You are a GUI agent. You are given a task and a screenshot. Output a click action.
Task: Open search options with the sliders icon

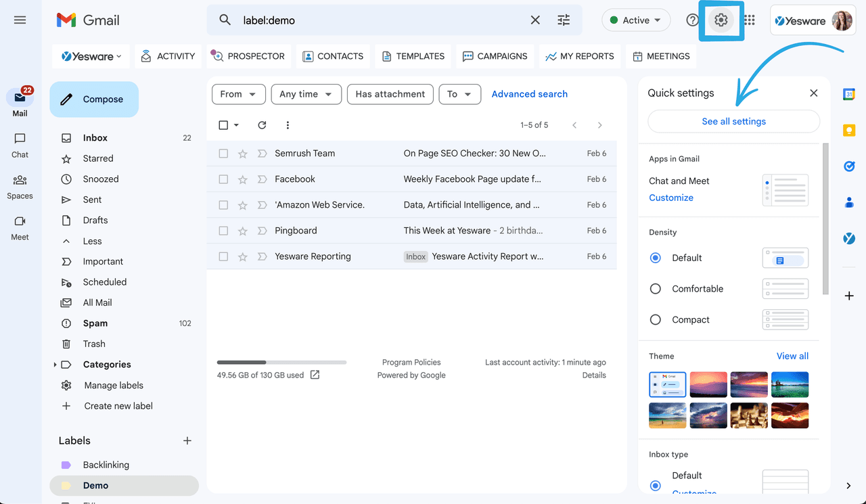point(564,20)
